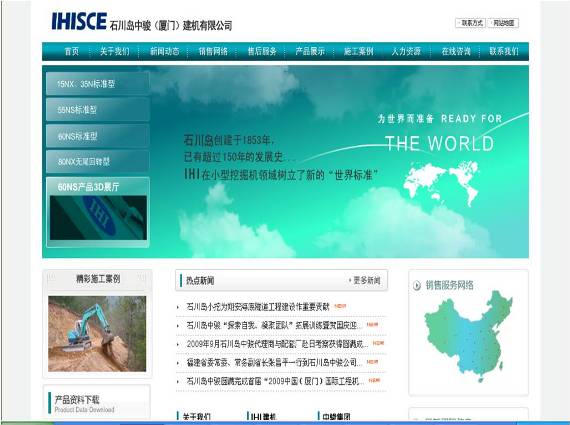Click the IHI建机 section heading

[x=264, y=416]
